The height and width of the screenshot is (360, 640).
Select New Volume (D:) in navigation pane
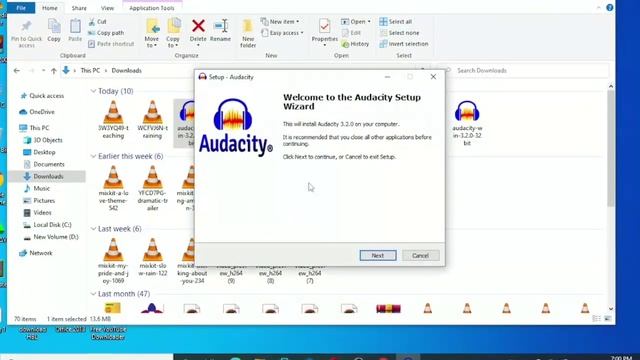tap(56, 237)
